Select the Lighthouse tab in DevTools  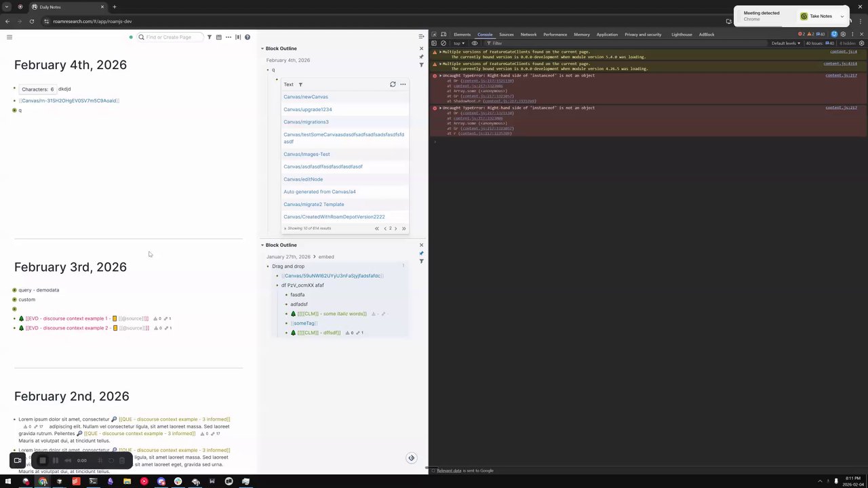682,35
